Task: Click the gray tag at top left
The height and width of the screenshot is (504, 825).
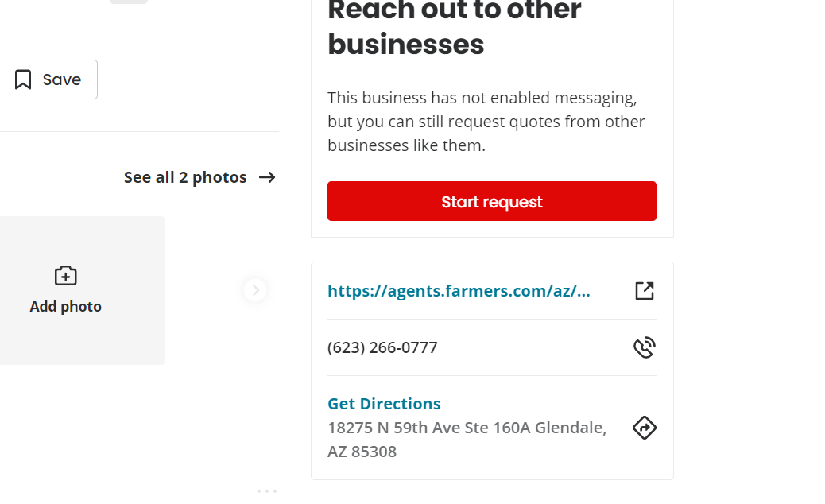Action: (x=129, y=2)
